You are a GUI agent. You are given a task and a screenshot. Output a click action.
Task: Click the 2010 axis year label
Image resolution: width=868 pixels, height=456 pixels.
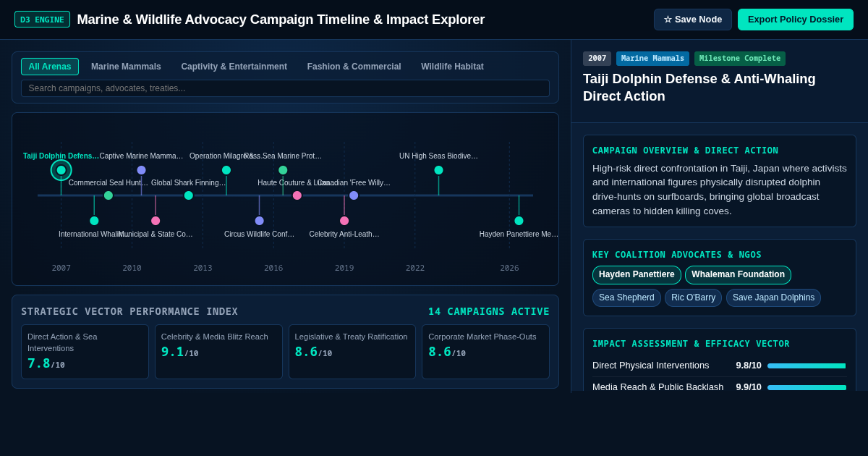coord(132,268)
